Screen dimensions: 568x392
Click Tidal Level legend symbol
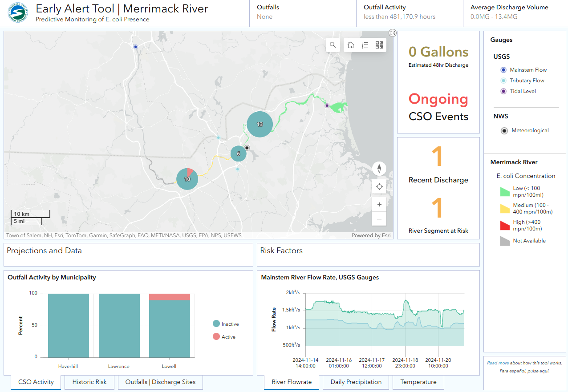[503, 91]
